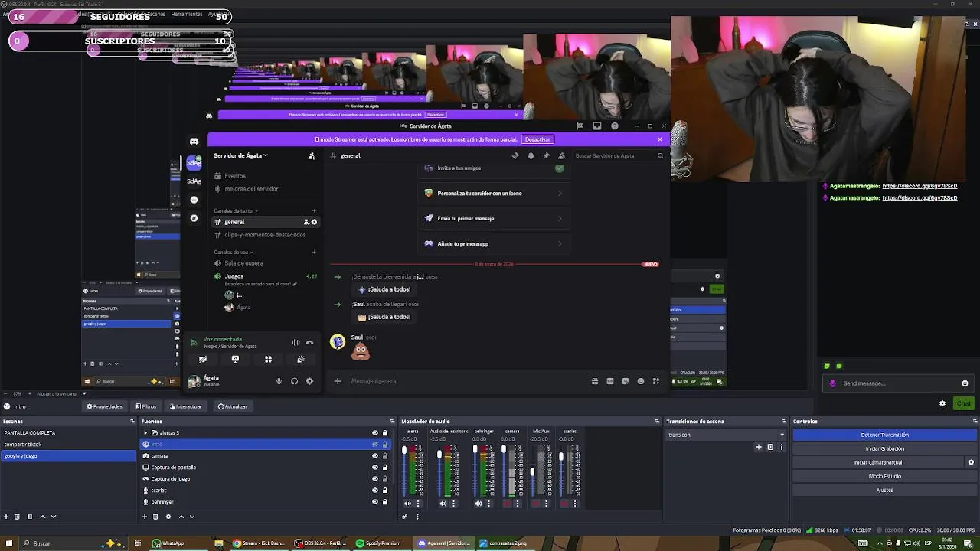Viewport: 980px width, 551px height.
Task: Expand Añade tu primera app item
Action: click(x=494, y=244)
